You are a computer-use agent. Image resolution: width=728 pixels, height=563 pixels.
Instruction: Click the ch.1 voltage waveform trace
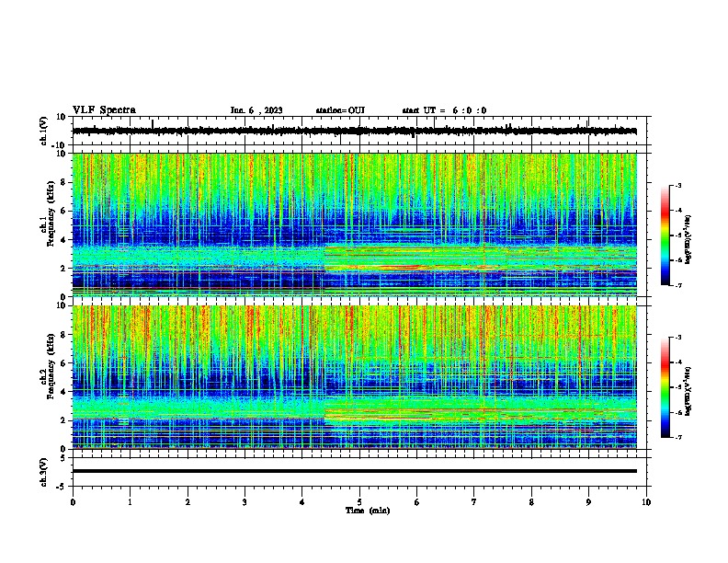[355, 131]
